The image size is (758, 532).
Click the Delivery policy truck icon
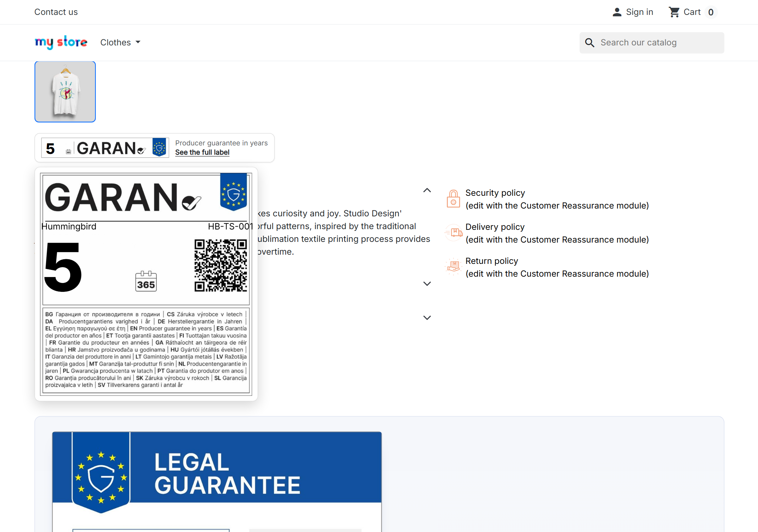click(454, 233)
